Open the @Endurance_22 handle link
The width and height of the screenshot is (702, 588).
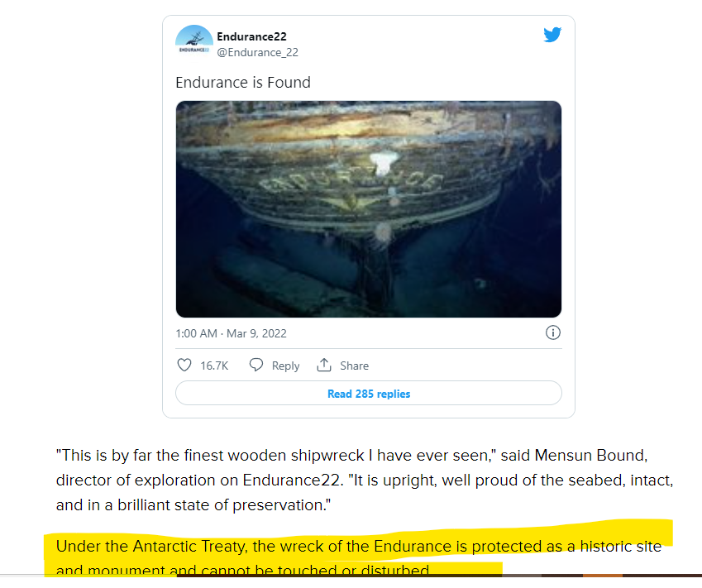click(257, 52)
